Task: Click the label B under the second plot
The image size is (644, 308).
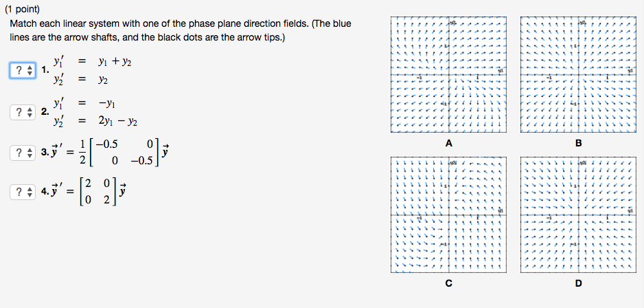Action: tap(578, 144)
